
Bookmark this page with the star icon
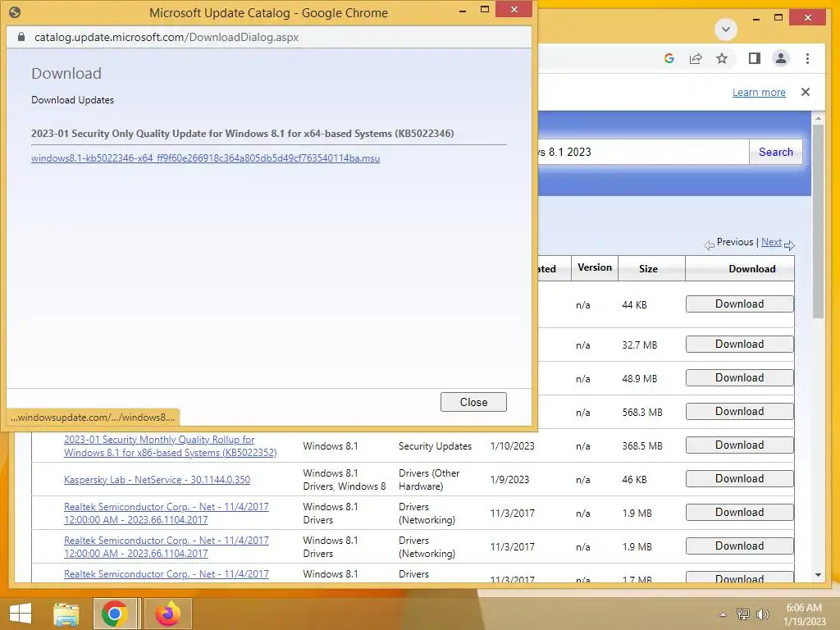(722, 58)
